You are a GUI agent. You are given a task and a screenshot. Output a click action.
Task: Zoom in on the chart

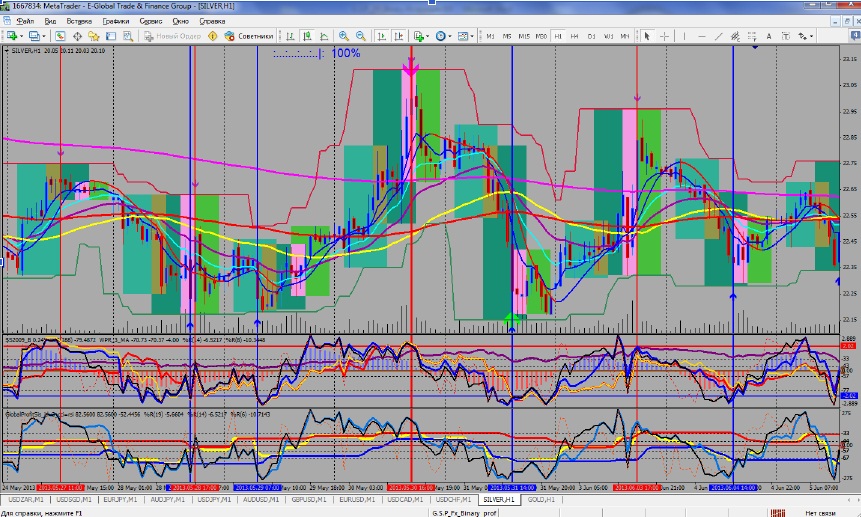click(x=343, y=36)
